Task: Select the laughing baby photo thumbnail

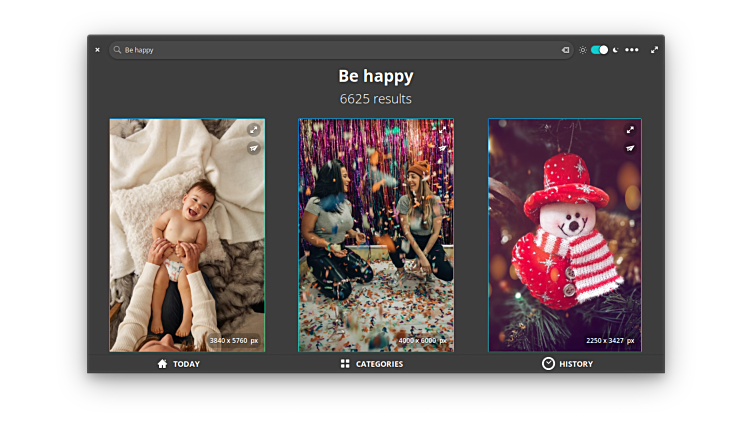Action: (x=187, y=240)
